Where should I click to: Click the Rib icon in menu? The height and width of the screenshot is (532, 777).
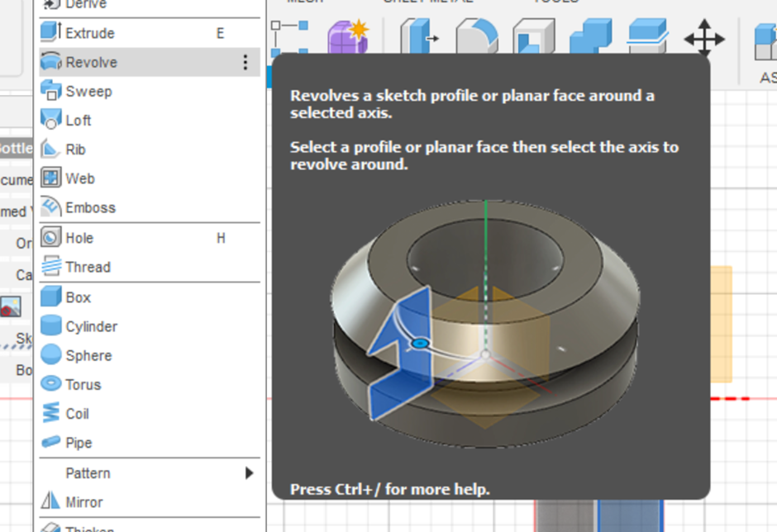coord(50,149)
